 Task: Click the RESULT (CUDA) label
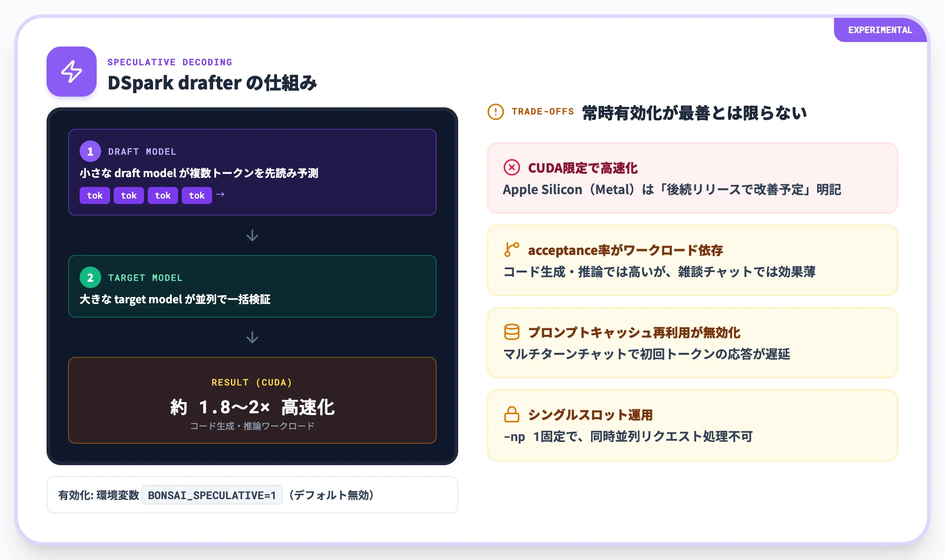(252, 382)
